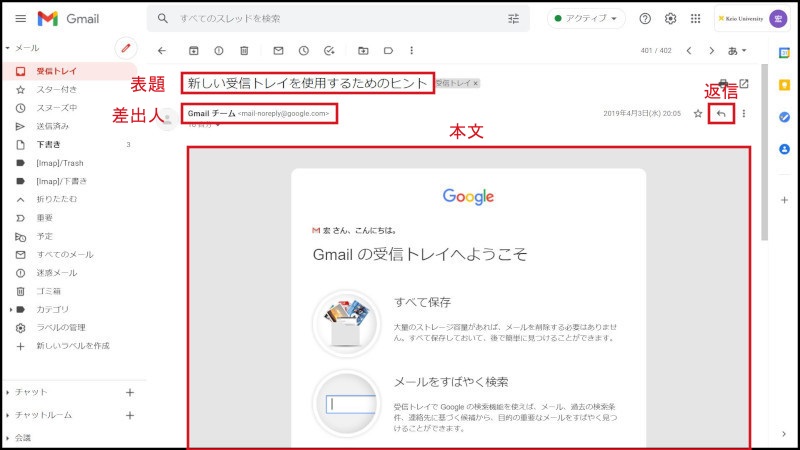Viewport: 800px width, 450px height.
Task: Open the 送信済み folder
Action: coord(53,126)
